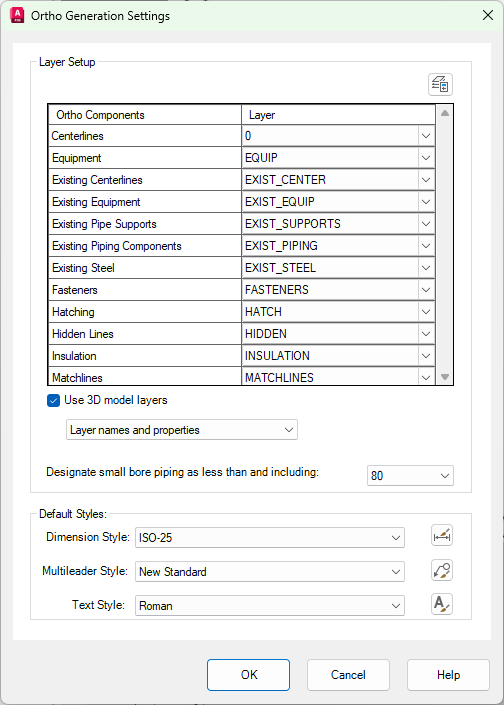
Task: Open the Fasteners layer dropdown
Action: (426, 290)
